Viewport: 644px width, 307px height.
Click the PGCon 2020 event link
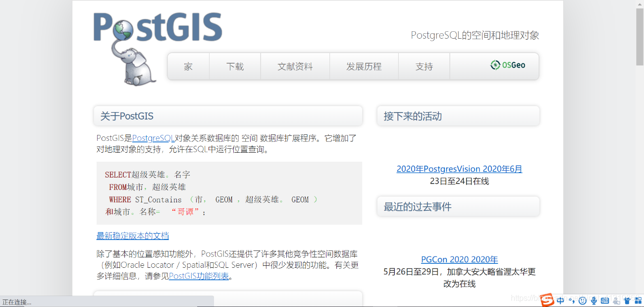459,259
